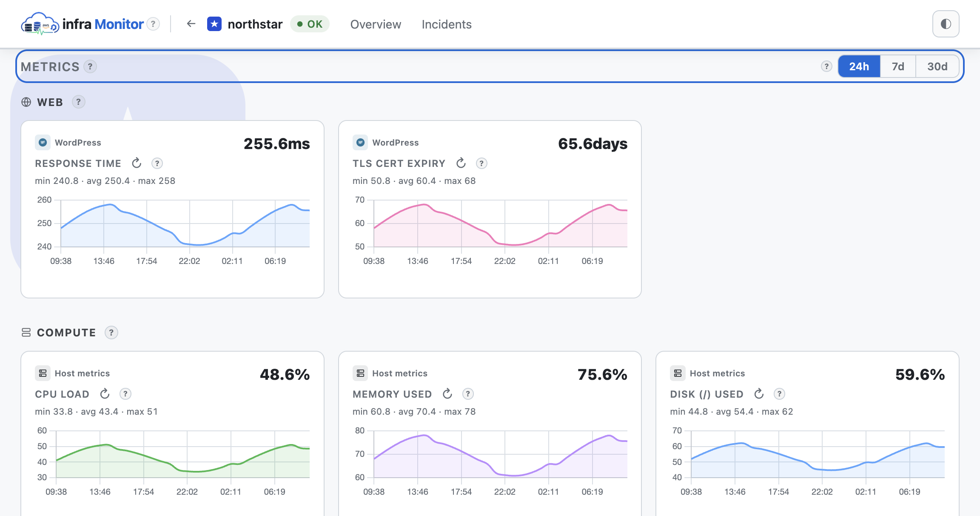Open help next to time range selector
The image size is (980, 516).
pos(826,66)
